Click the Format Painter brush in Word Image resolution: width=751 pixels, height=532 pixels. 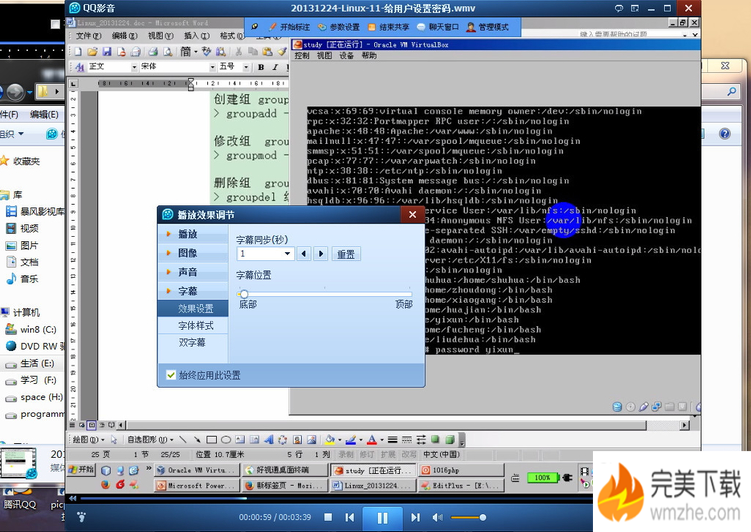(x=282, y=51)
